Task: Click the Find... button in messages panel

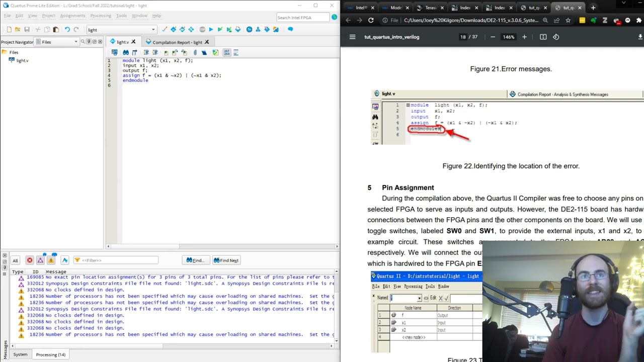Action: coord(195,260)
